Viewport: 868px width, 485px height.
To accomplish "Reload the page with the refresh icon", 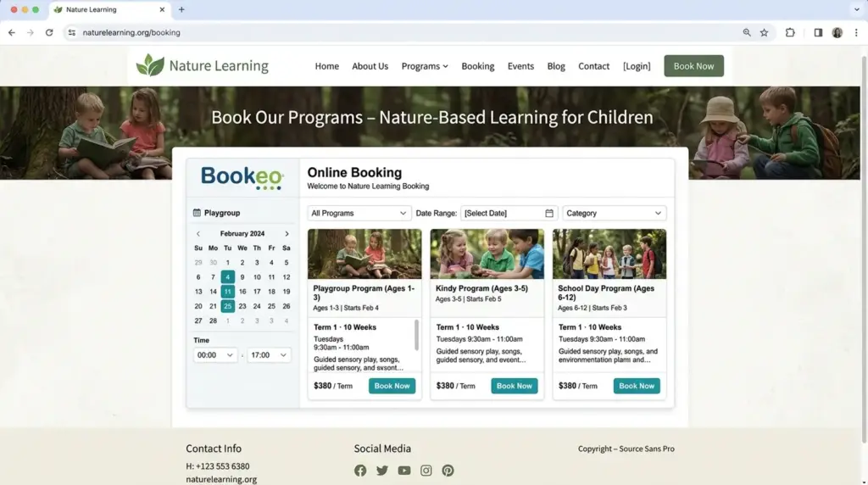I will 49,33.
